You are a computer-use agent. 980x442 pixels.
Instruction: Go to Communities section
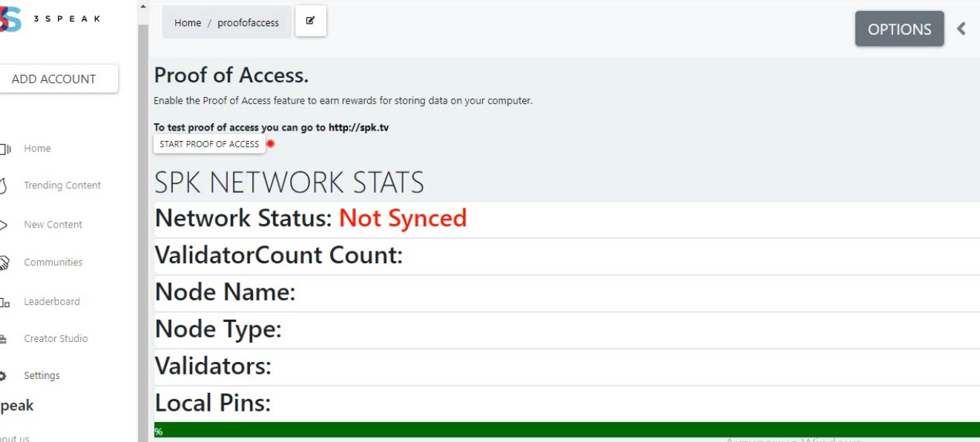53,263
